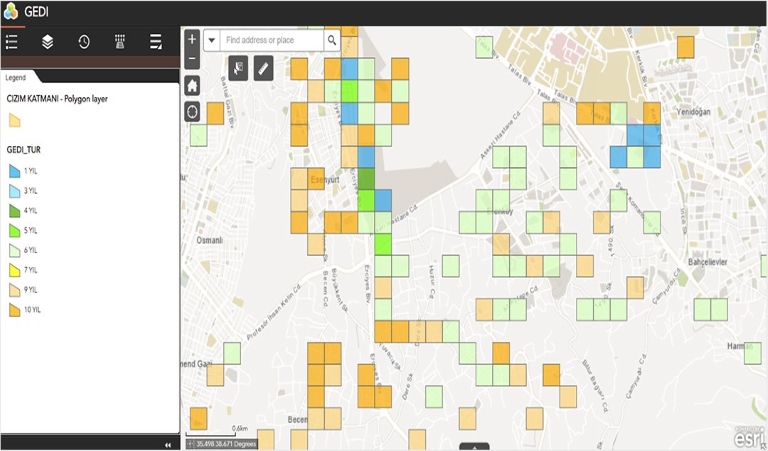Click the Bahçelievler map label

tap(708, 262)
